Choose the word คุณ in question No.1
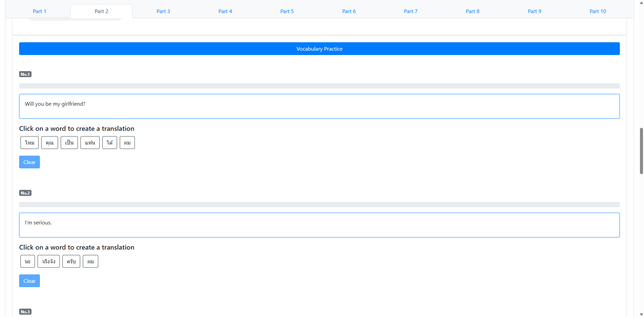Viewport: 644px width, 317px height. pos(50,143)
